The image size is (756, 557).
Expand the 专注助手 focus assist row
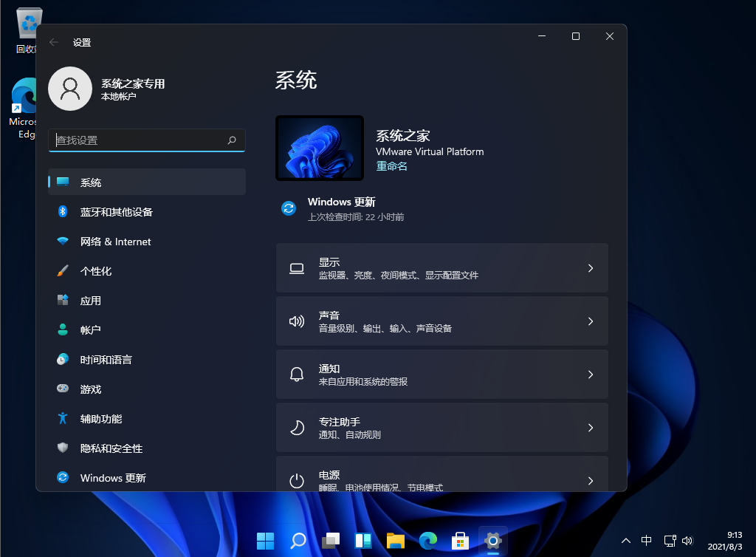point(441,427)
